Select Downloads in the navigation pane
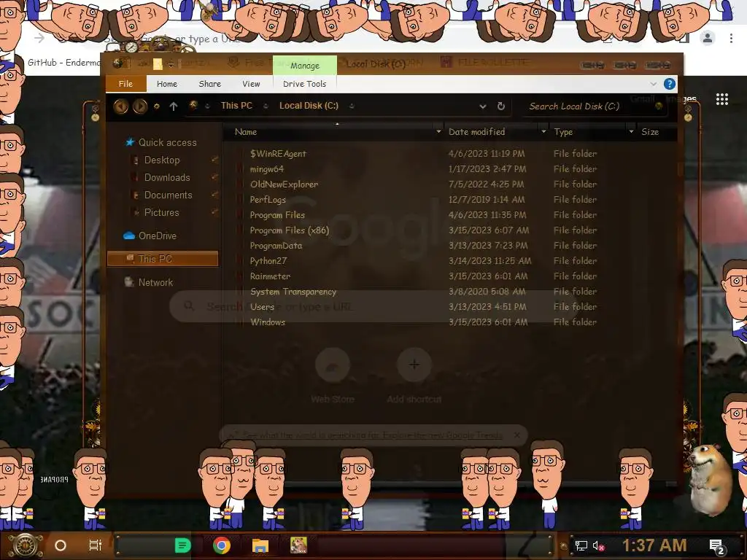The image size is (747, 560). pos(167,178)
